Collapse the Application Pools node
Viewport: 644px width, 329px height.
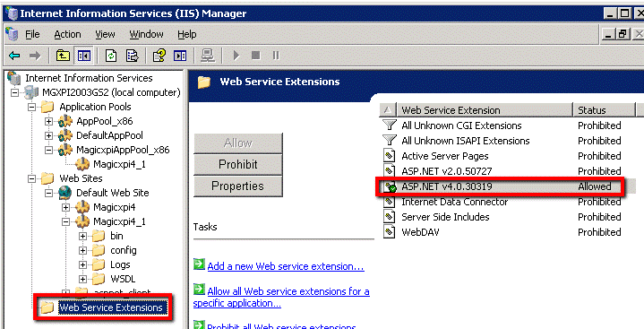coord(31,107)
